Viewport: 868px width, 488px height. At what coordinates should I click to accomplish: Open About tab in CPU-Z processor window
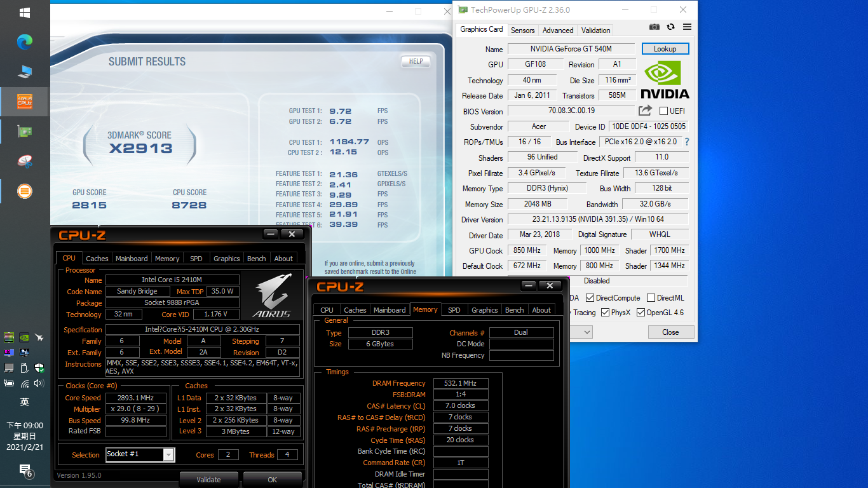(x=283, y=258)
